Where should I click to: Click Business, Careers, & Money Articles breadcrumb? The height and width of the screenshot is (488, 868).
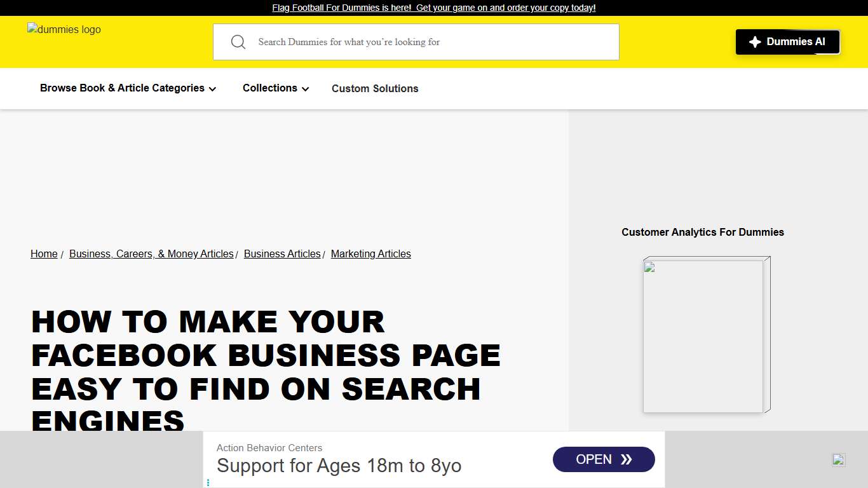point(151,254)
